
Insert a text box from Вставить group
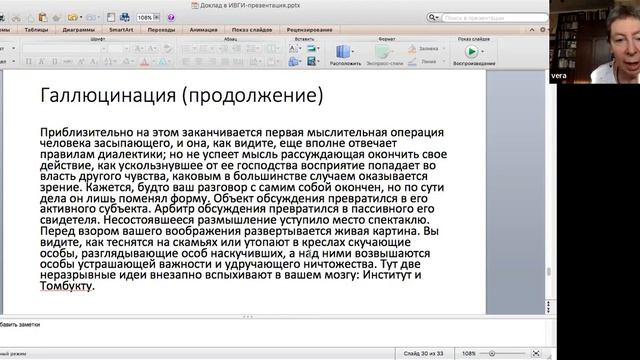point(293,49)
